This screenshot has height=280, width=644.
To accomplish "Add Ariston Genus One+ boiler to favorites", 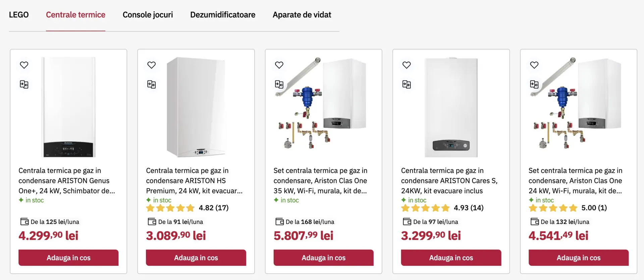I will pyautogui.click(x=24, y=65).
